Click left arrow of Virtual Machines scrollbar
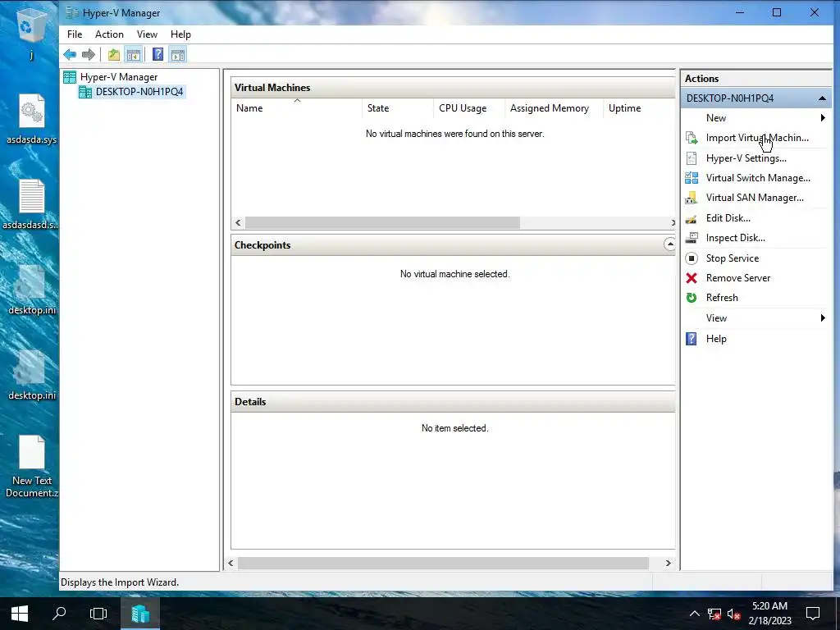 (x=239, y=223)
